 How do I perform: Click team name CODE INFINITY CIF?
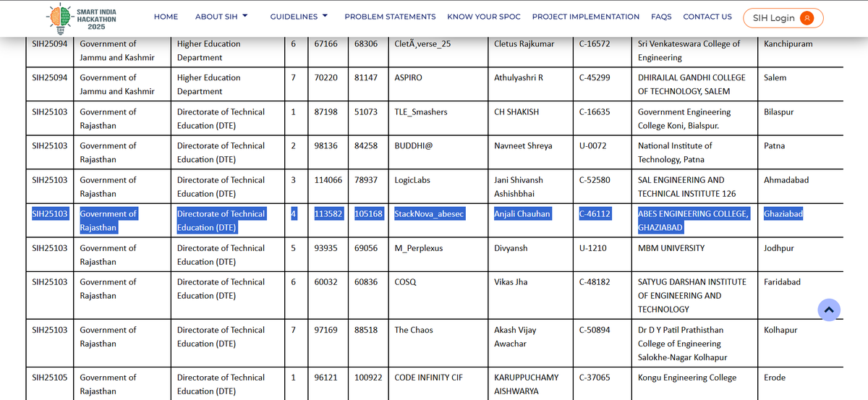428,378
